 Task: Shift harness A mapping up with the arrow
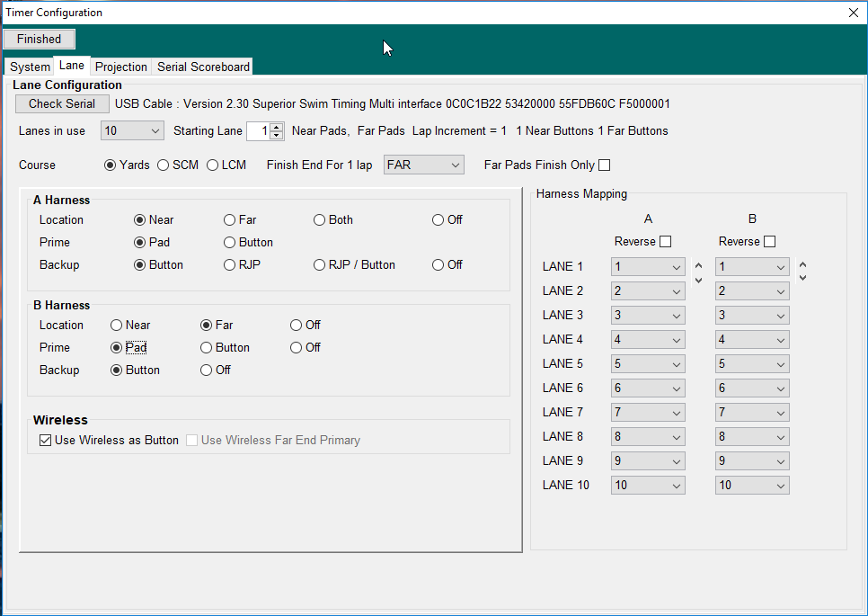click(698, 264)
